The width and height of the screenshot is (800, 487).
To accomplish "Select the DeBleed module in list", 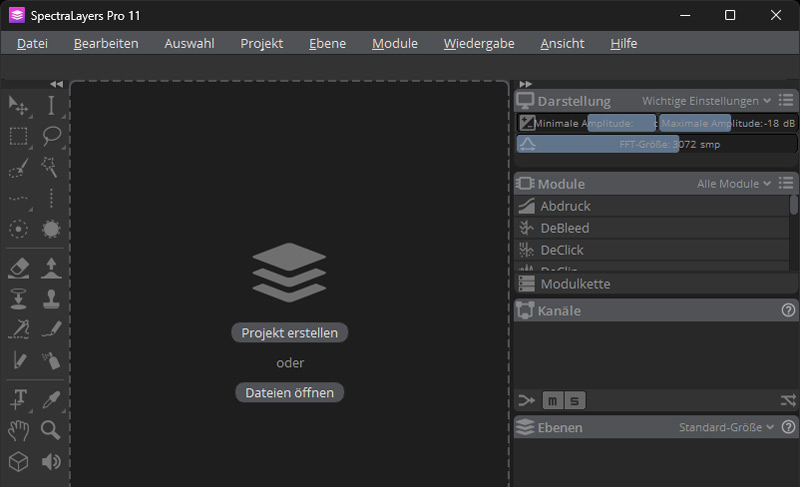I will pyautogui.click(x=565, y=228).
